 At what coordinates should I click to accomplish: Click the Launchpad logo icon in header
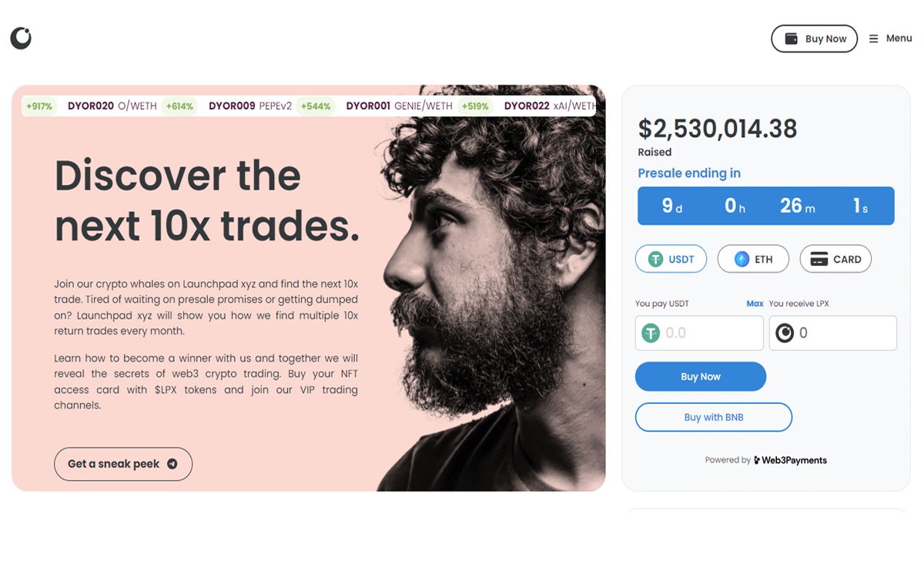[x=21, y=38]
